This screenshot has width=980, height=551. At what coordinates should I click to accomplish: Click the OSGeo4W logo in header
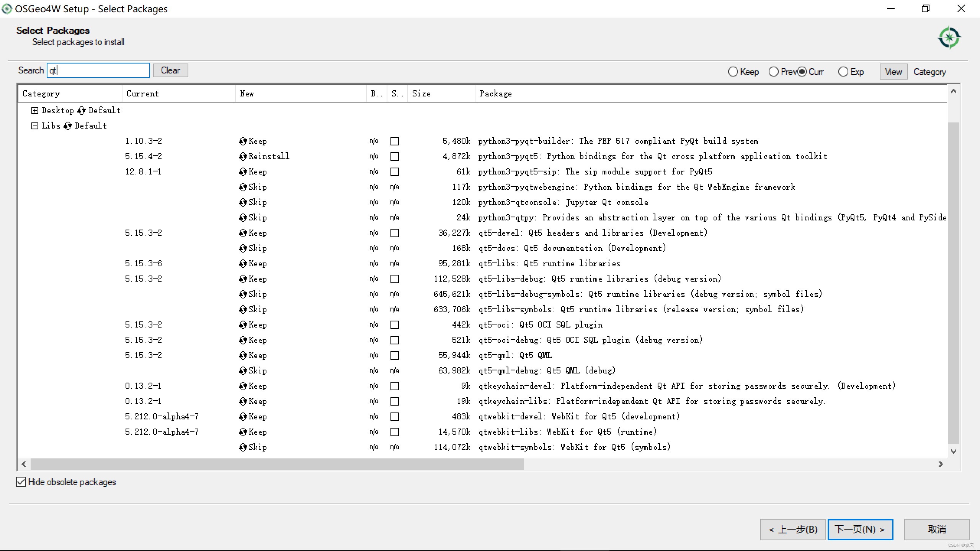949,37
